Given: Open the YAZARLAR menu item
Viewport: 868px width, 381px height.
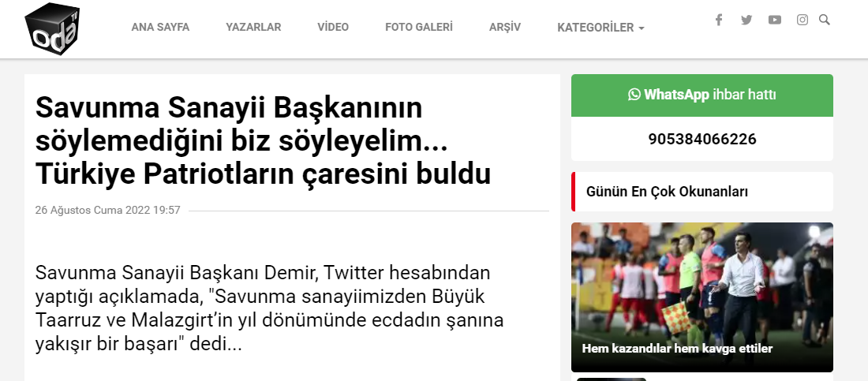Looking at the screenshot, I should tap(253, 27).
